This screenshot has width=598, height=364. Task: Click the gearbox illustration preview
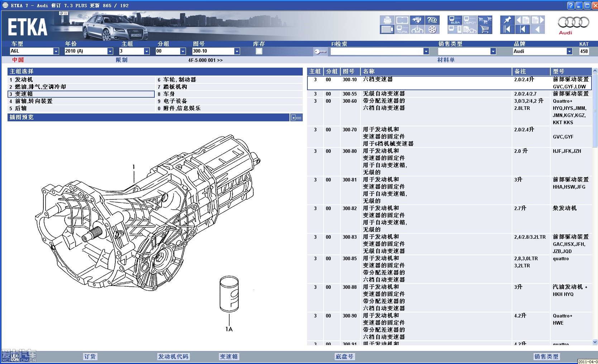coord(148,213)
